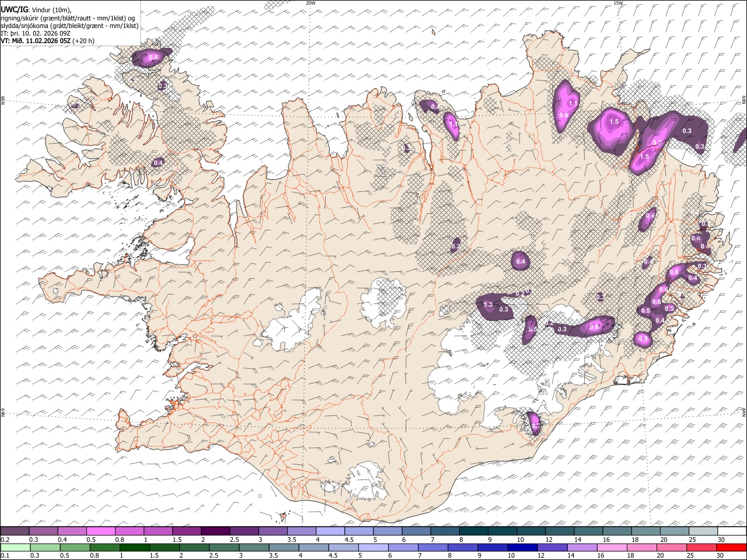Click the lavender 4 swatch in the snow legend
Viewport: 747px width, 560px height.
[x=330, y=531]
